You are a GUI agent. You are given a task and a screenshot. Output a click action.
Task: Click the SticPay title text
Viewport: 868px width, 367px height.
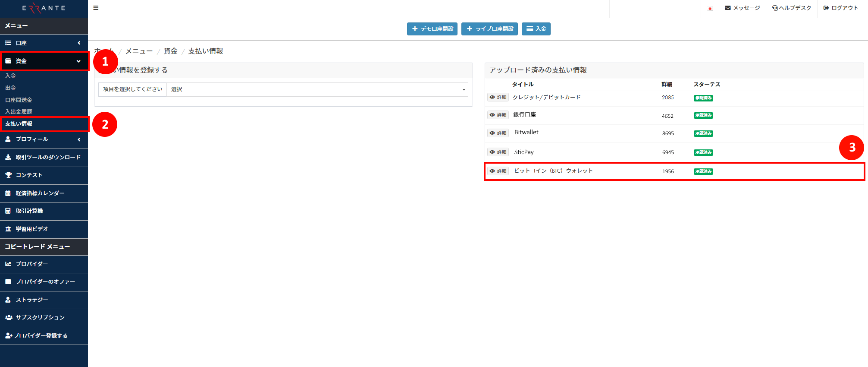coord(524,152)
